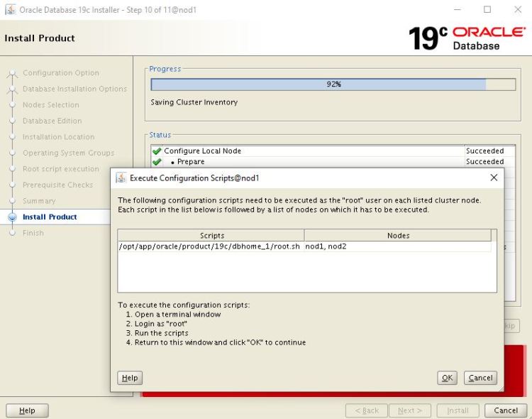
Task: Click the Oracle 19c Database logo
Action: (467, 38)
